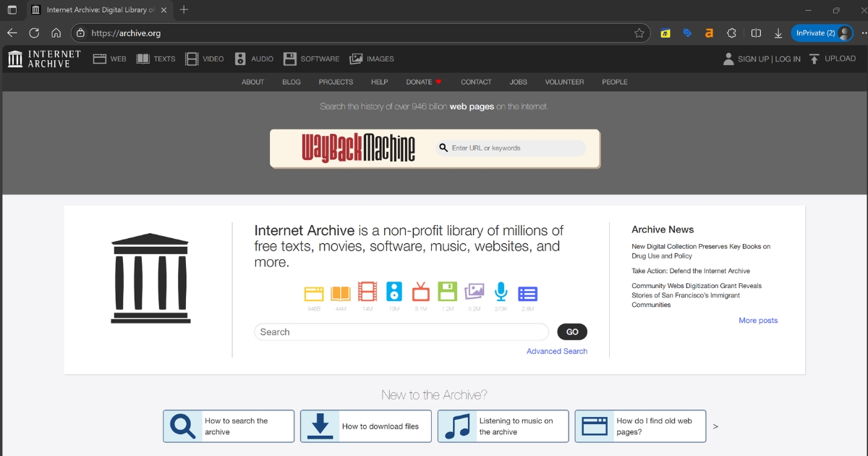Open the purple Images collection icon

(x=475, y=292)
